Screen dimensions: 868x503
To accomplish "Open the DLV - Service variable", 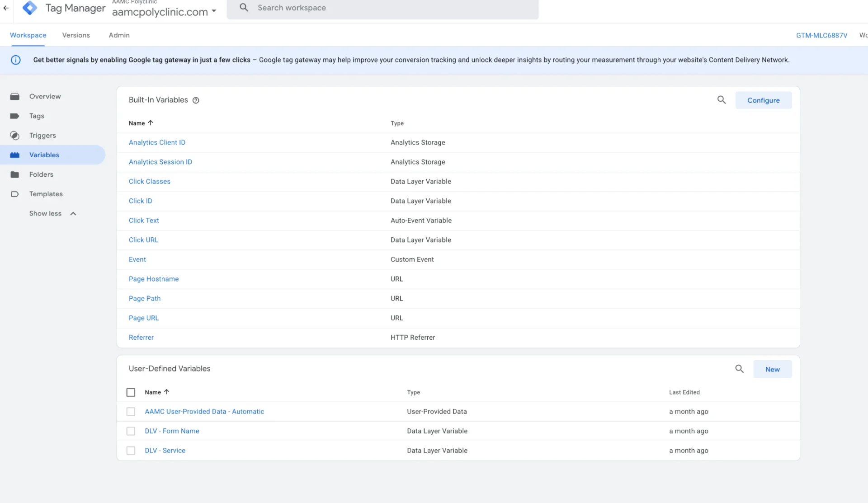I will click(x=165, y=451).
